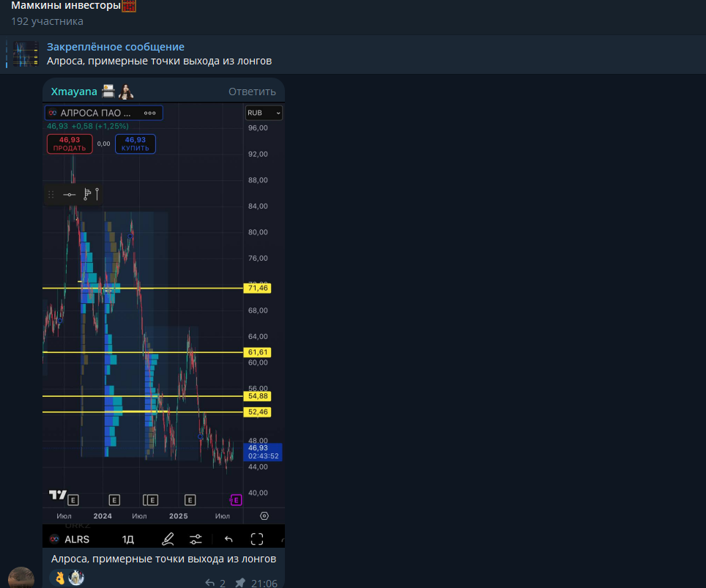This screenshot has width=706, height=588.
Task: Click the 96,00 price axis label
Action: point(258,128)
